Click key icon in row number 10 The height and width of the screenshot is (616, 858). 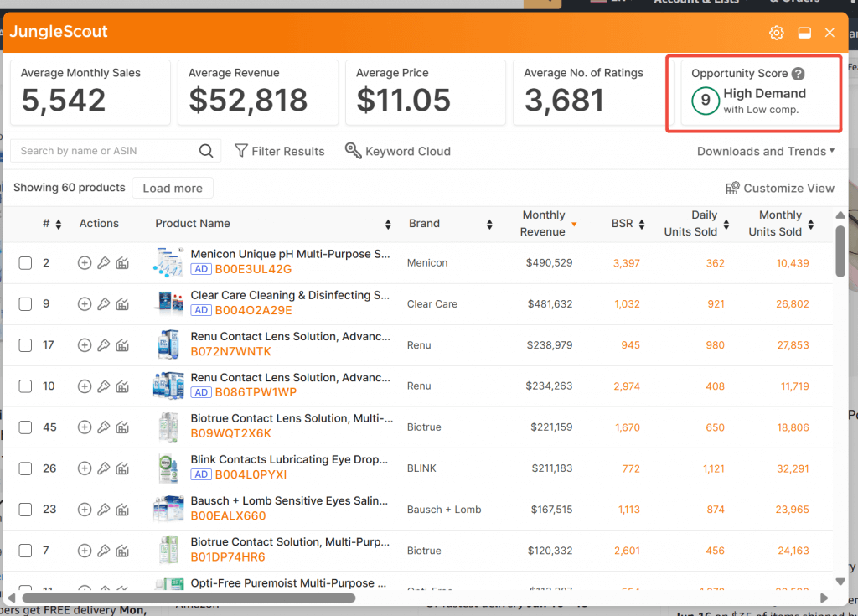tap(103, 386)
